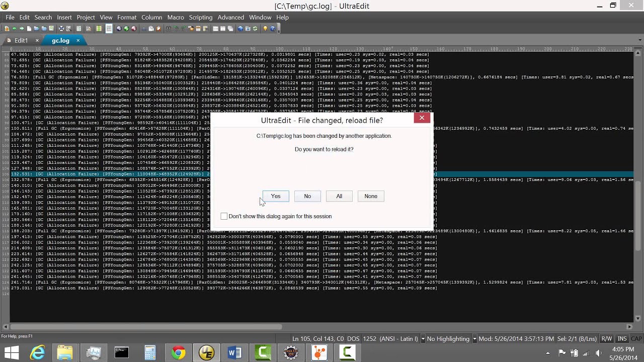The height and width of the screenshot is (362, 644).
Task: Open the Macro menu
Action: click(176, 17)
